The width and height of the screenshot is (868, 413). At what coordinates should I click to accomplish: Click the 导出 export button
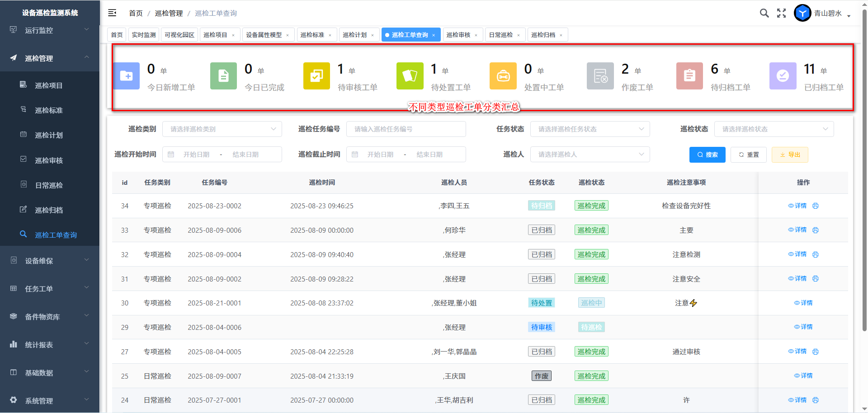coord(789,155)
